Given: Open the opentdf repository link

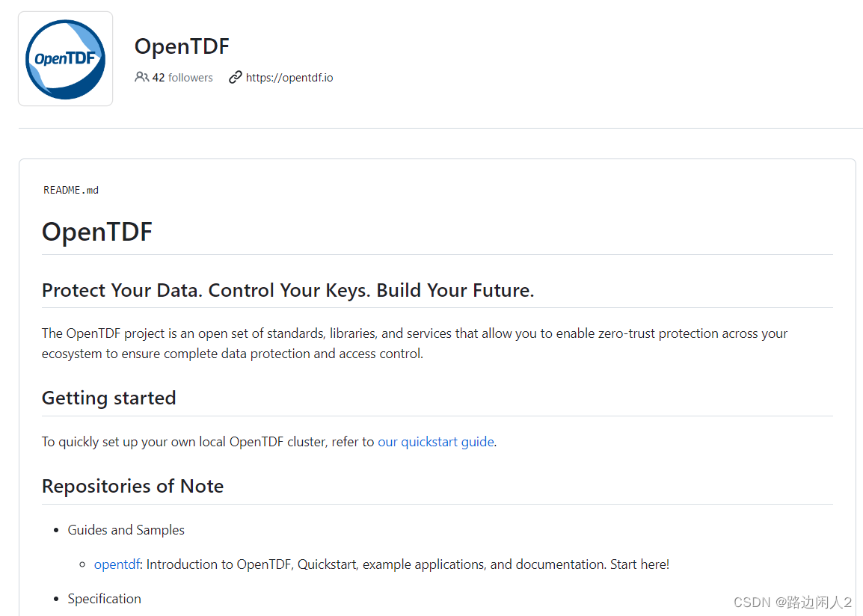Looking at the screenshot, I should coord(117,564).
